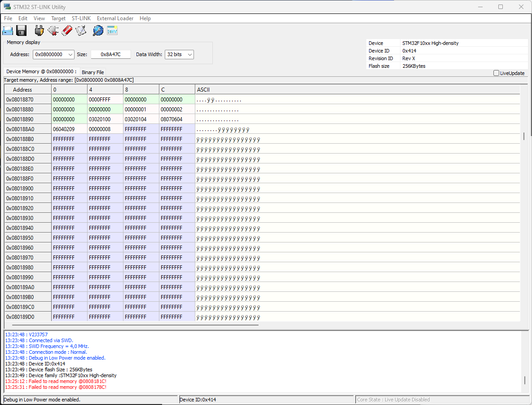Open the File menu

8,18
